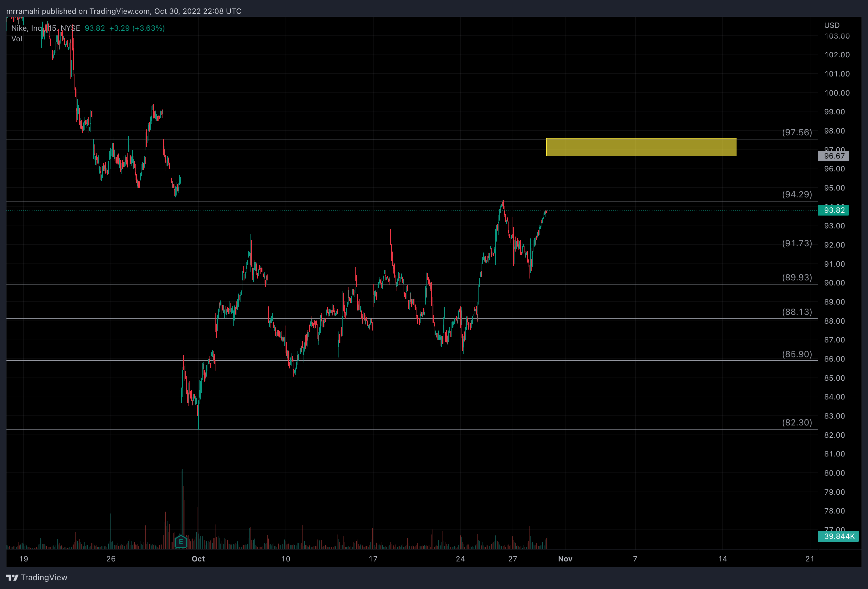This screenshot has width=868, height=589.
Task: Click the (97.56) horizontal line label
Action: pyautogui.click(x=797, y=132)
